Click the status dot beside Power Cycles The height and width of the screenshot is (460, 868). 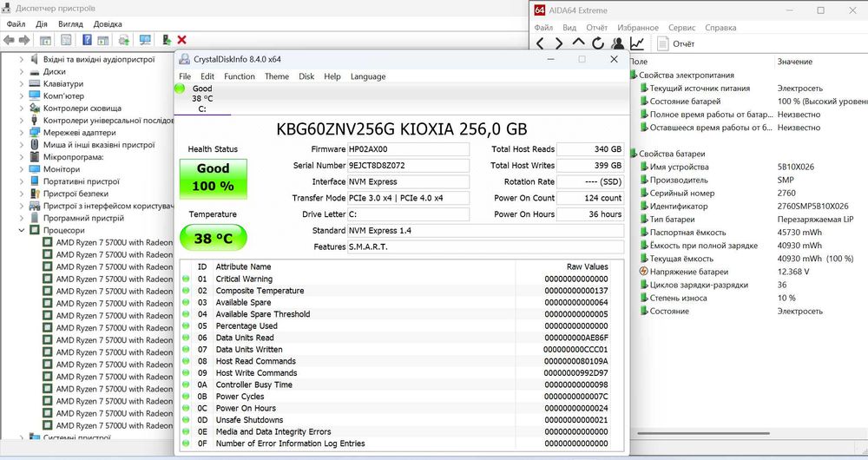coord(186,397)
